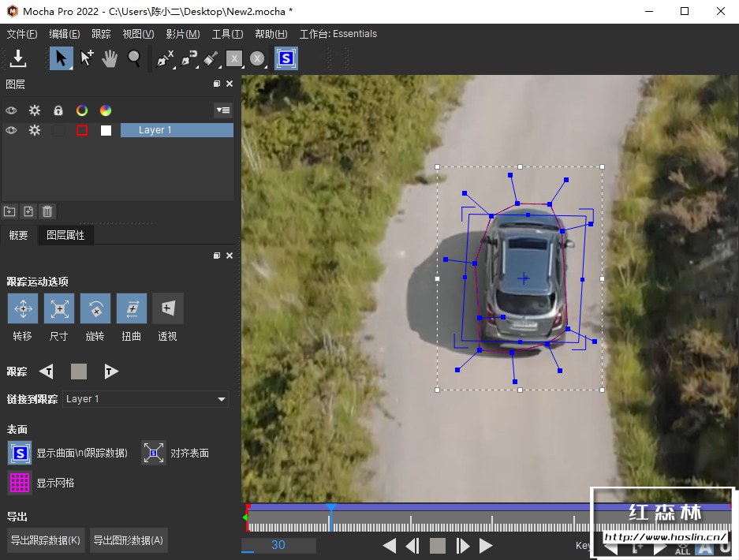Click the Align Surface (对齐表面) icon

pos(154,453)
